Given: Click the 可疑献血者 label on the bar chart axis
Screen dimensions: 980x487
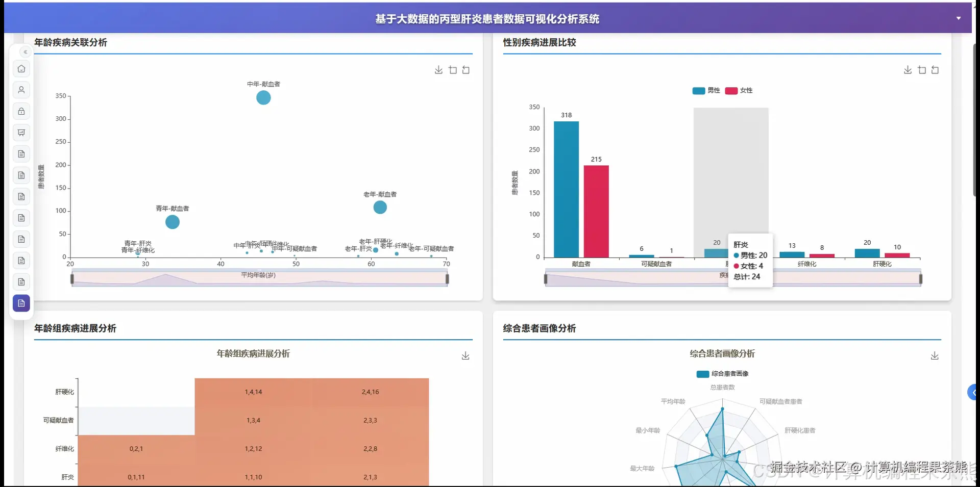Looking at the screenshot, I should point(656,264).
